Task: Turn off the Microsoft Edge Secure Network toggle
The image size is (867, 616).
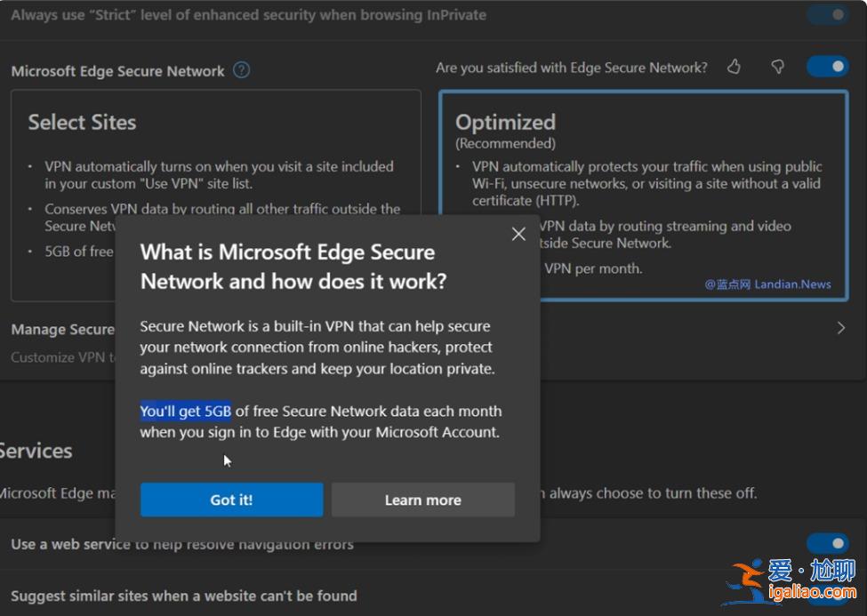Action: (827, 66)
